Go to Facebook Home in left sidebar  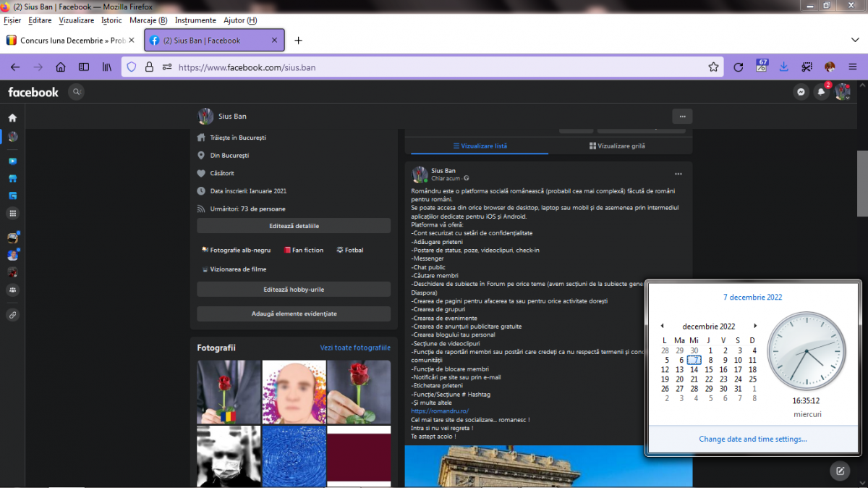12,117
